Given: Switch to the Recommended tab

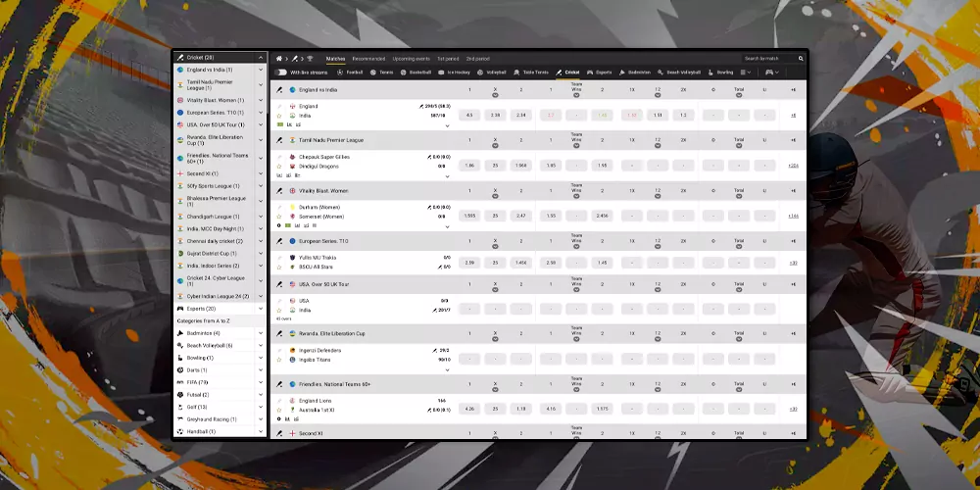Looking at the screenshot, I should coord(368,59).
